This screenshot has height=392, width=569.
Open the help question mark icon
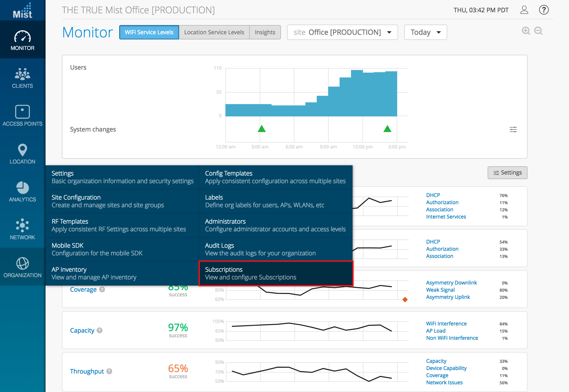coord(544,10)
